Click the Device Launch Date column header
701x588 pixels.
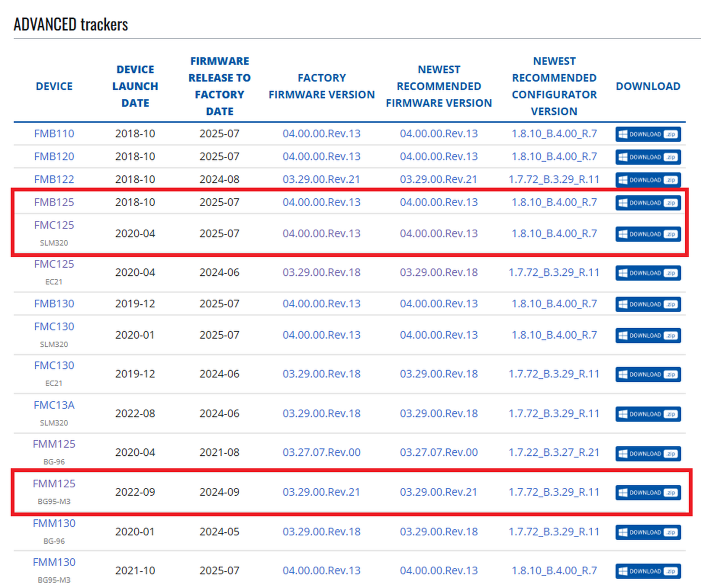135,86
